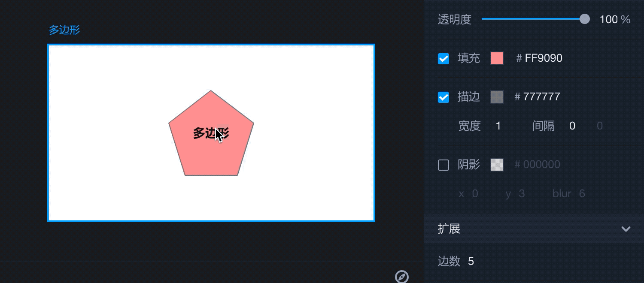Uncheck the 填充 fill checkbox

444,59
